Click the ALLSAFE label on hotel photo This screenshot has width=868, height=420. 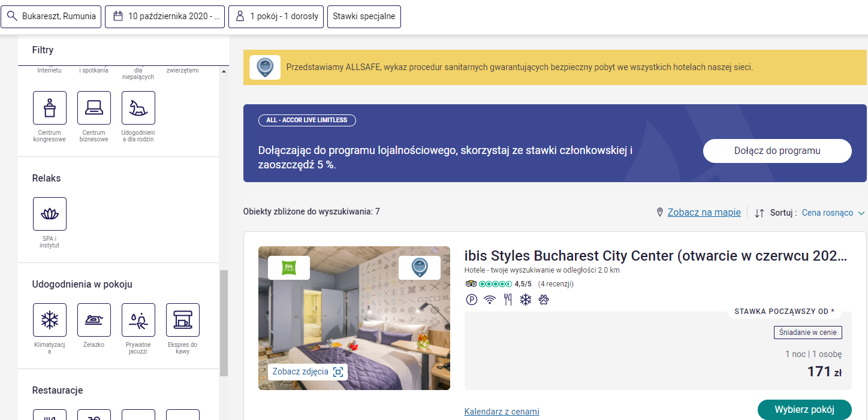(x=420, y=268)
